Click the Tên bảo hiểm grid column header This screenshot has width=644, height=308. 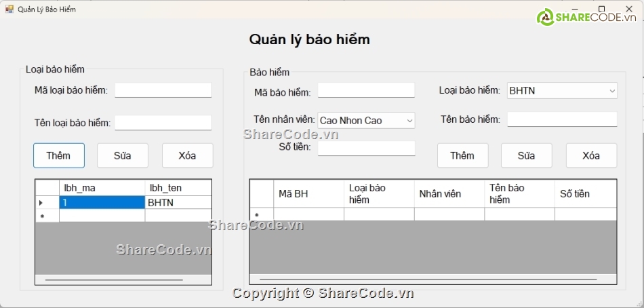519,193
